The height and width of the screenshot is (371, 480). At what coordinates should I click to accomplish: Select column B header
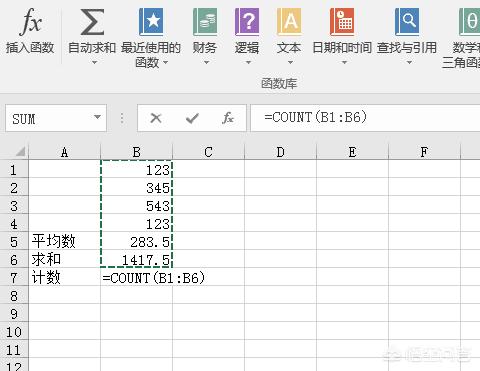(x=136, y=152)
